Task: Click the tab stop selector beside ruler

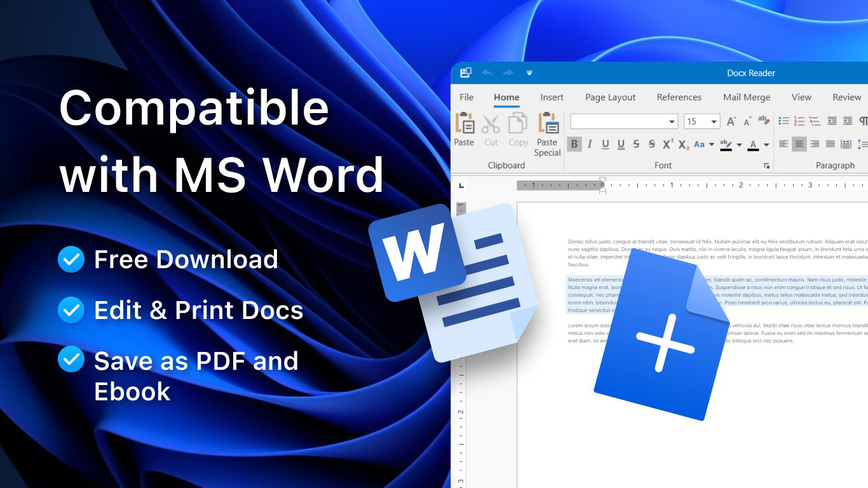Action: [x=461, y=186]
